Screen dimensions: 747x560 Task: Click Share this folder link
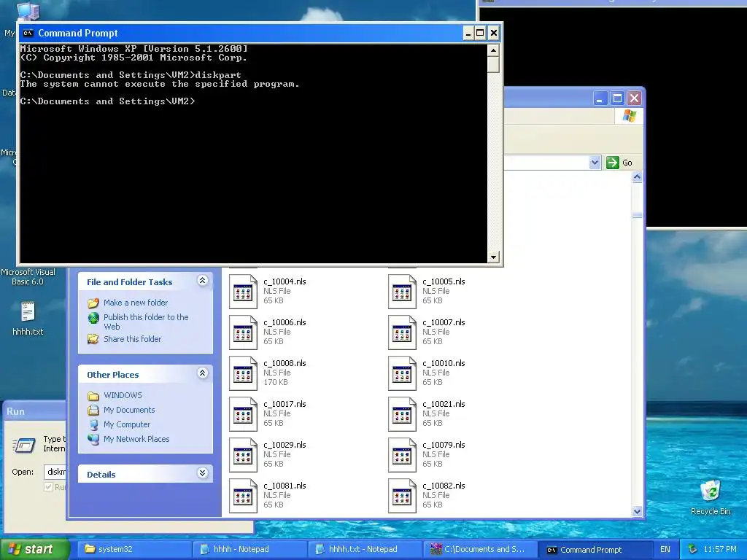133,339
